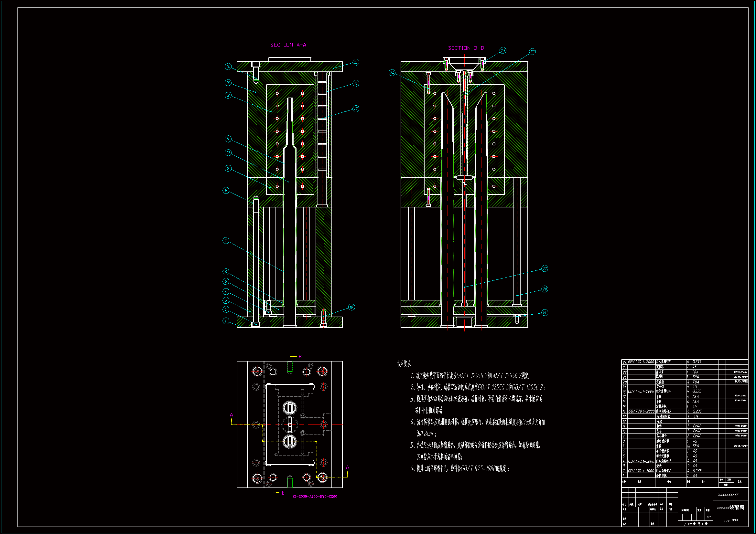Select part balloon number 22

(x=532, y=52)
